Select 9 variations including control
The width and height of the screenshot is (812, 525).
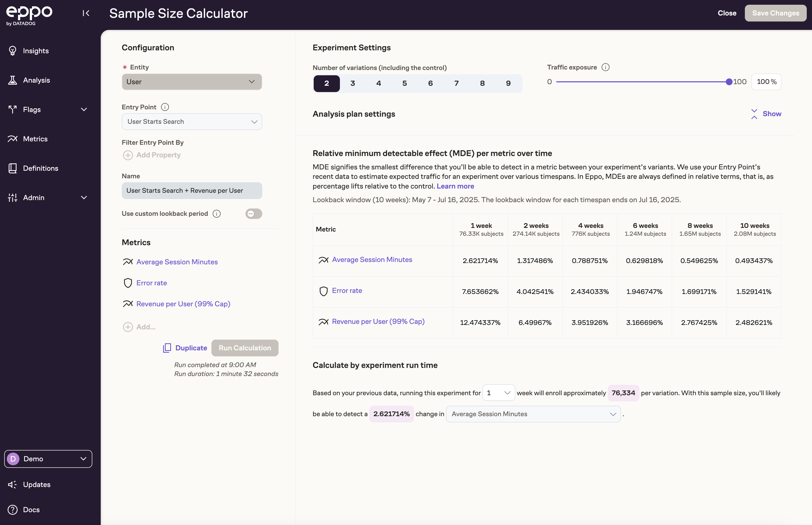(508, 83)
